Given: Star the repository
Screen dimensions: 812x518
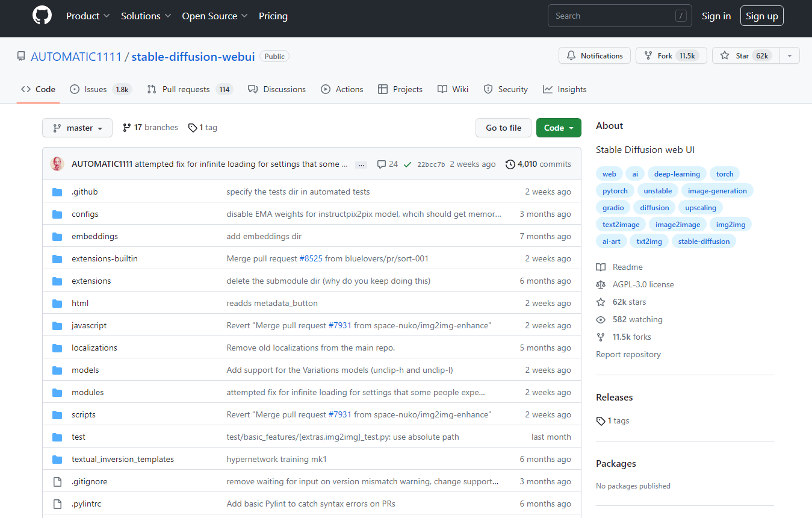Looking at the screenshot, I should point(745,55).
